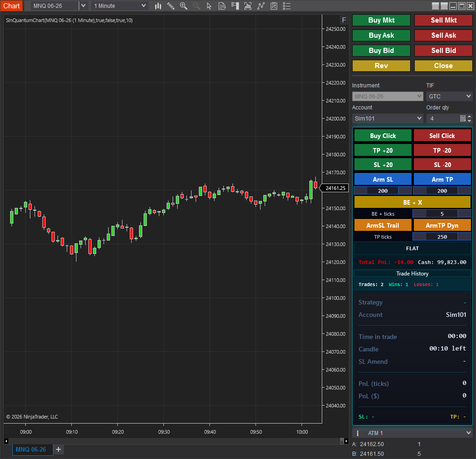The height and width of the screenshot is (459, 476).
Task: Toggle the Arm TP button
Action: pyautogui.click(x=442, y=179)
